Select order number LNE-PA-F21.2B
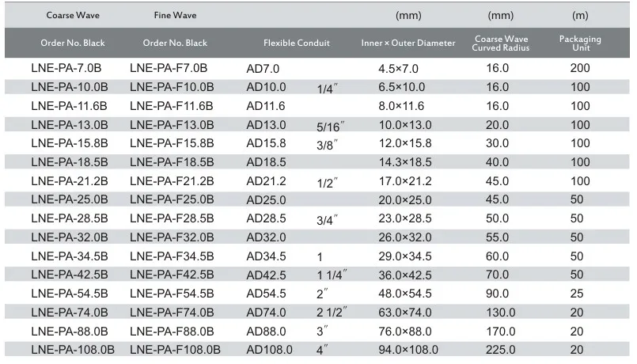Viewport: 637px width, 364px height. 172,180
